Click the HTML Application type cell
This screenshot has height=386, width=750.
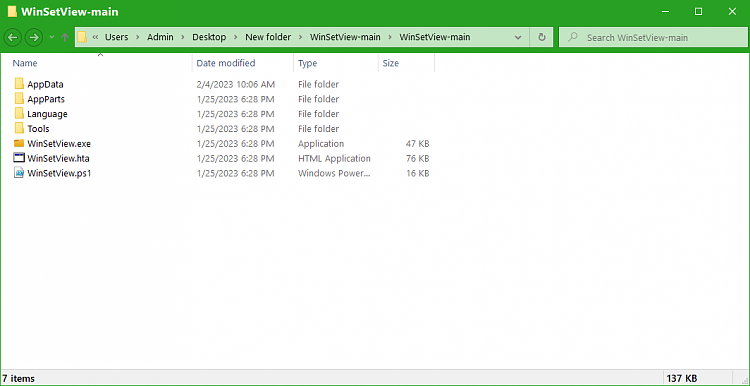coord(334,158)
